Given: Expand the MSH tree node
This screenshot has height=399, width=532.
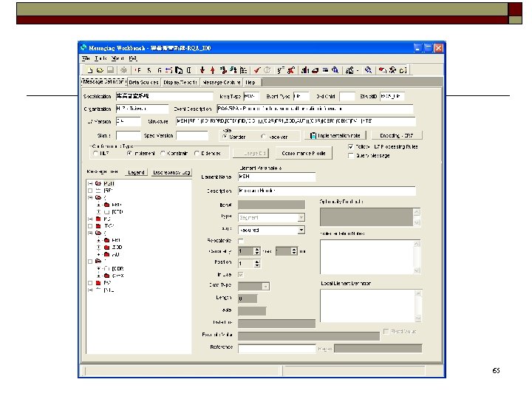Looking at the screenshot, I should tap(90, 183).
